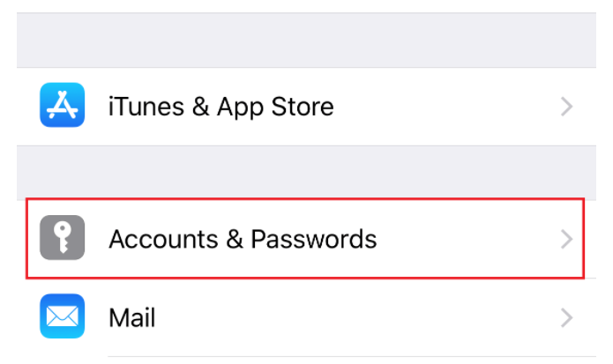Open Accounts & Passwords settings
Screen dimensions: 613x364
(242, 239)
